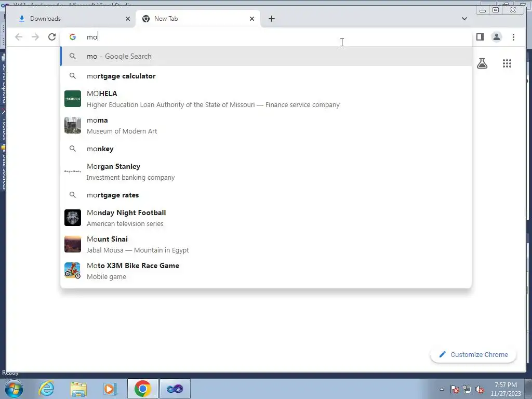Open Chrome three-dot menu
This screenshot has height=399, width=532.
point(513,37)
